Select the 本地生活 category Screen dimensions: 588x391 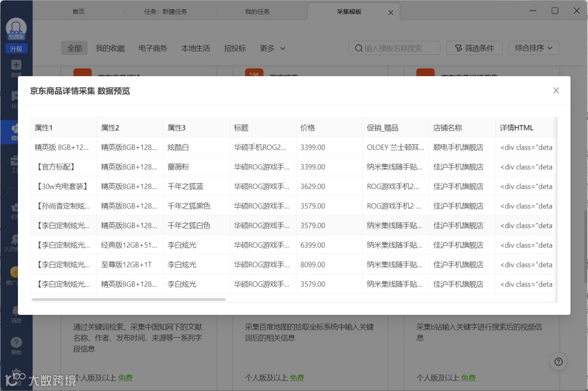[x=195, y=48]
